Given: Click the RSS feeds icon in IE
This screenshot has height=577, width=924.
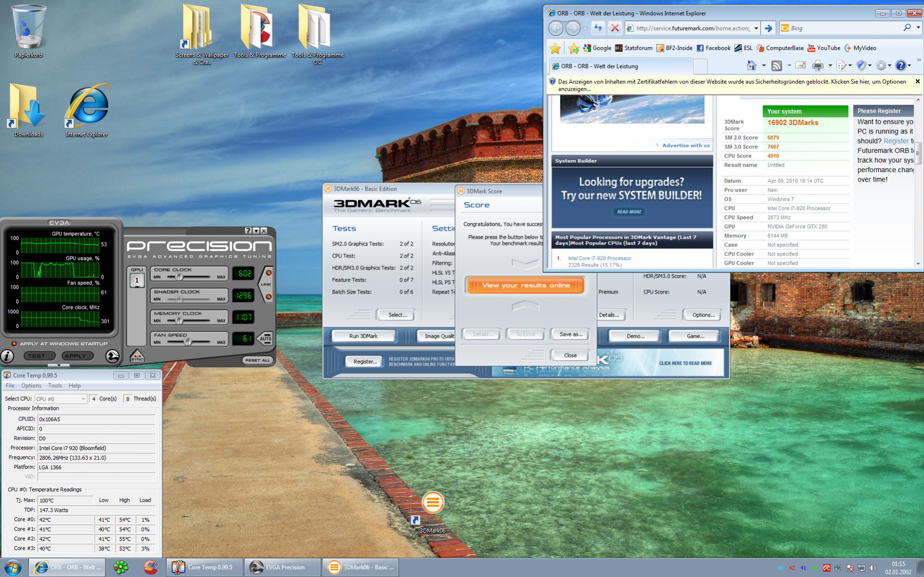Looking at the screenshot, I should pyautogui.click(x=777, y=65).
